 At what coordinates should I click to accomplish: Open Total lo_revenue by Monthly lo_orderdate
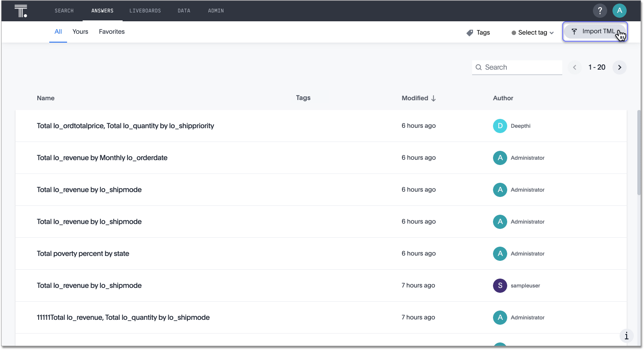tap(102, 158)
